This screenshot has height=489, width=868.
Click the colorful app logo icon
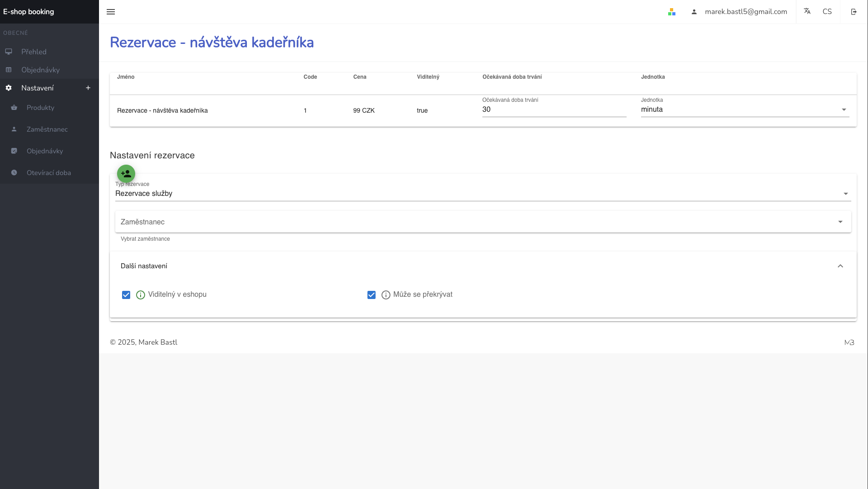[672, 12]
